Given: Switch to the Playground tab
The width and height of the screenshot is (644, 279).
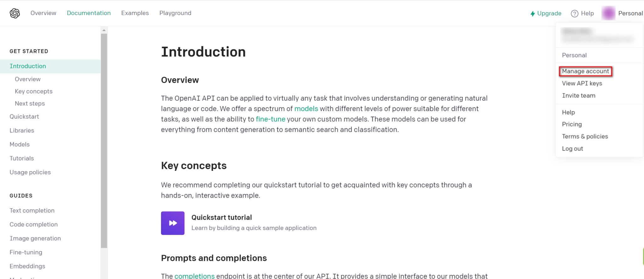Looking at the screenshot, I should [175, 13].
